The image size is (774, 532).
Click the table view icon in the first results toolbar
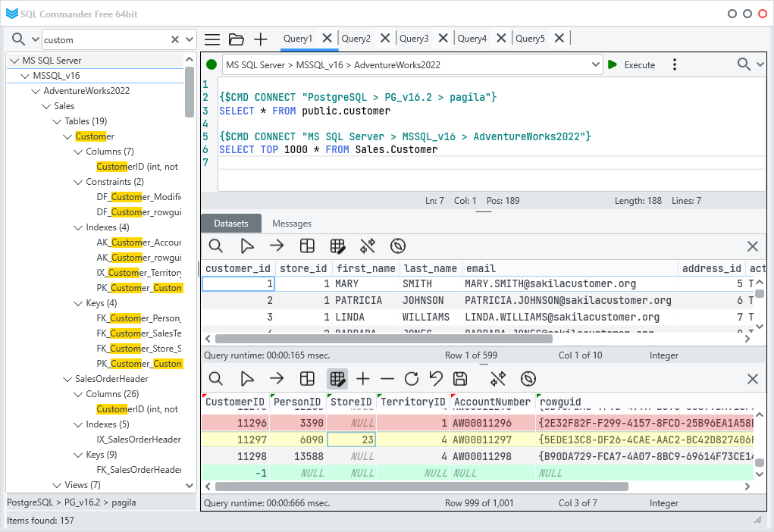(x=307, y=246)
